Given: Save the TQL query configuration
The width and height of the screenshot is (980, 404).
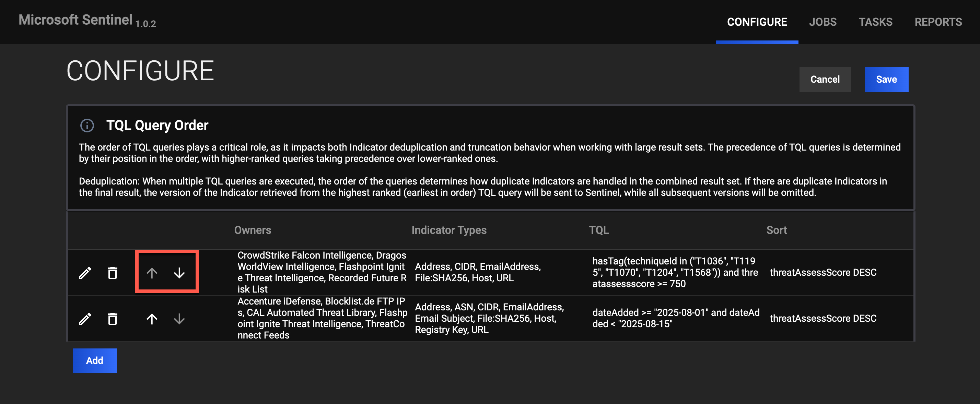Looking at the screenshot, I should [886, 79].
